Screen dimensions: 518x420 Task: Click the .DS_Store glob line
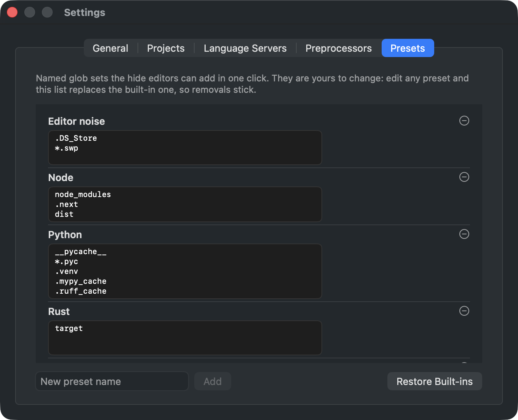coord(76,138)
